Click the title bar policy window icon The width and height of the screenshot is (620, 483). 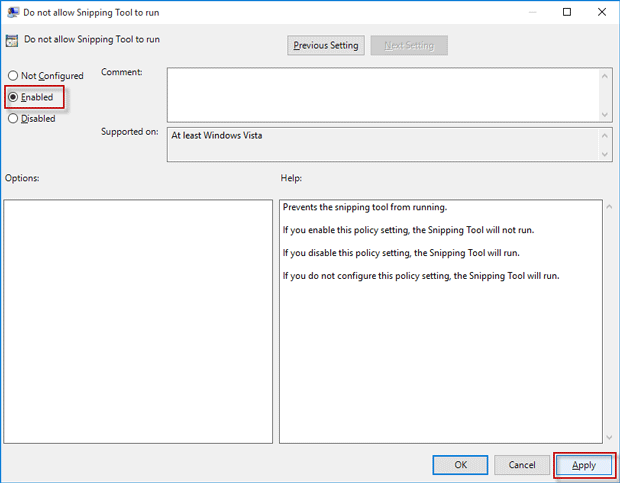point(13,12)
